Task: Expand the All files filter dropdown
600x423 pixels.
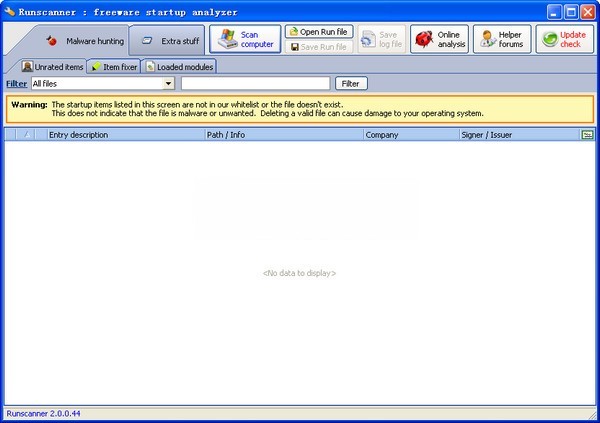Action: [168, 83]
